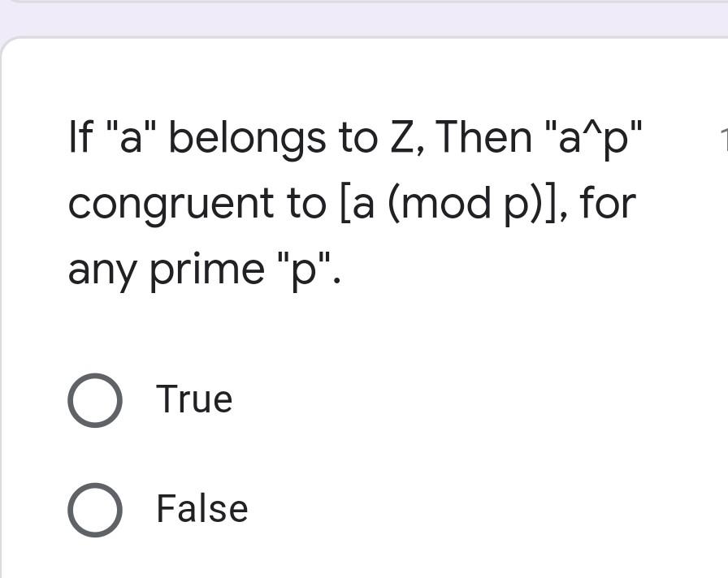Click the False option label
Viewport: 728px width, 578px height.
tap(201, 509)
